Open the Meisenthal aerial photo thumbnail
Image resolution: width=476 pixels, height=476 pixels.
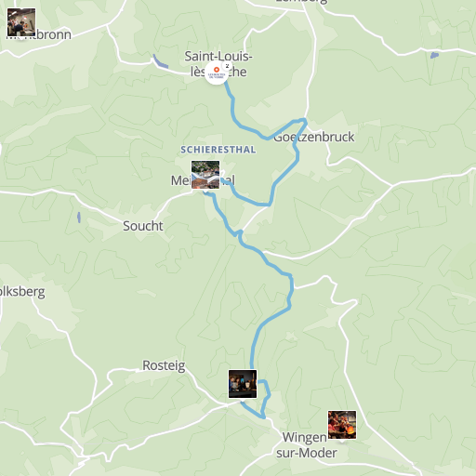205,175
